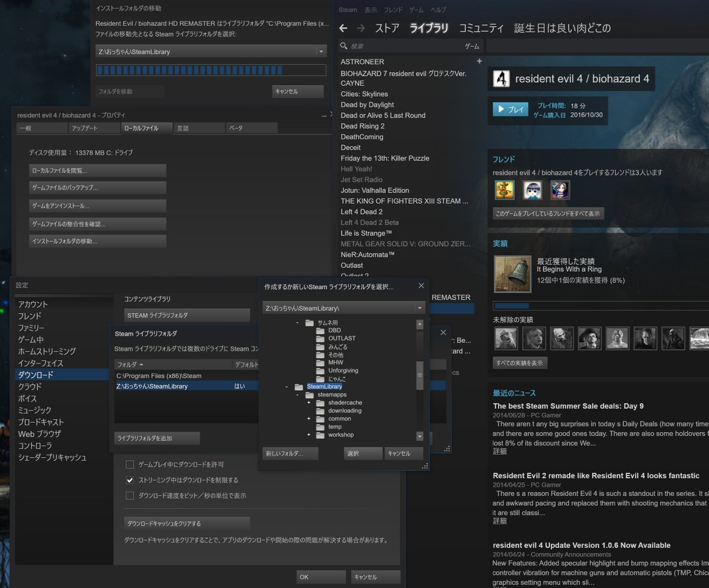The width and height of the screenshot is (709, 588).
Task: Click the folder tree vertical scrollbar thumb
Action: click(419, 376)
